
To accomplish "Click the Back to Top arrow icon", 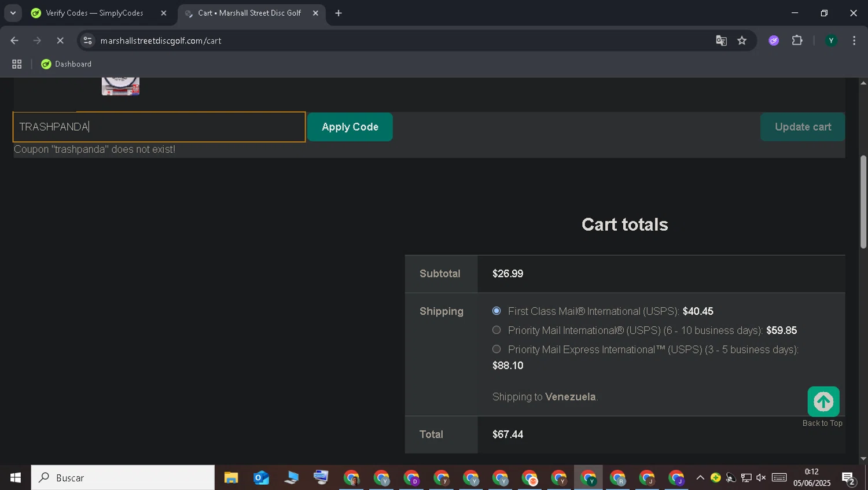I will click(x=823, y=401).
